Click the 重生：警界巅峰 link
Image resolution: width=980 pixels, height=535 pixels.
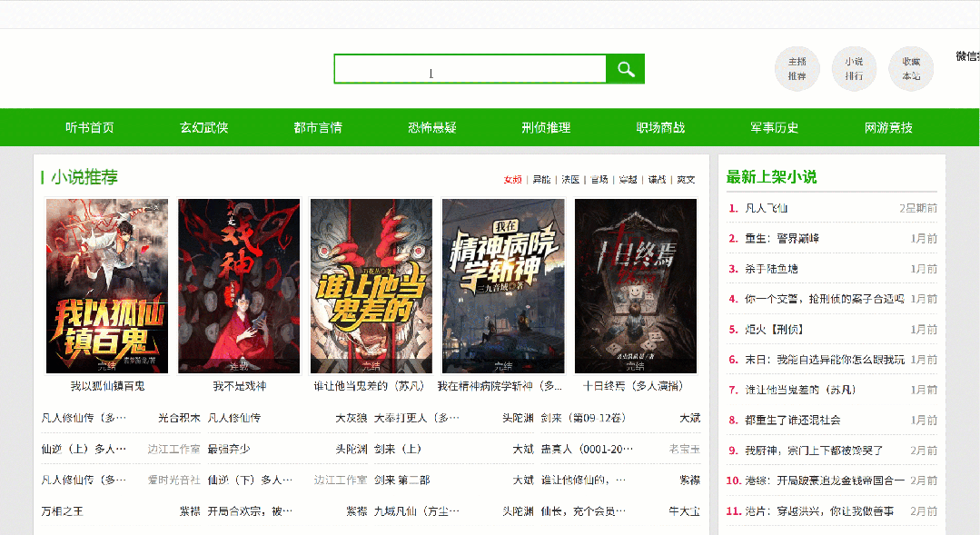pyautogui.click(x=783, y=238)
